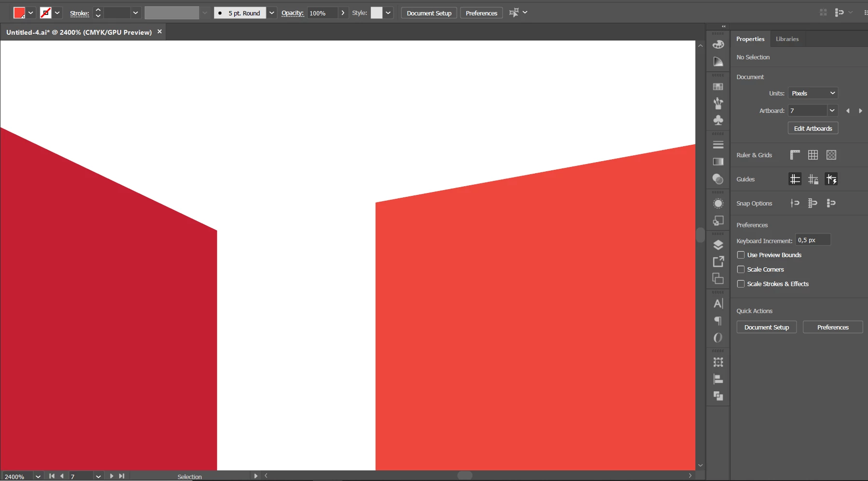Click Document Setup in control bar
The image size is (868, 481).
tap(429, 13)
